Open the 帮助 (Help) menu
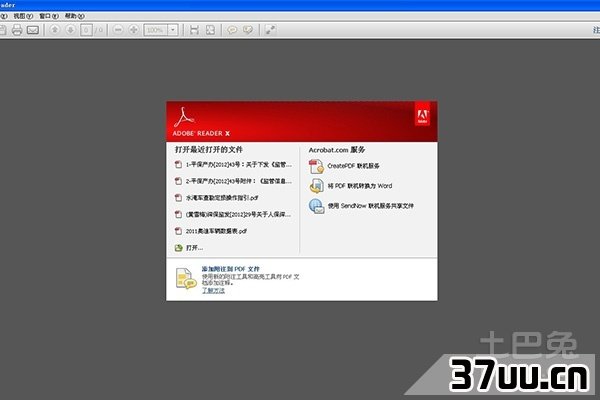Viewport: 600px width, 400px height. 75,16
